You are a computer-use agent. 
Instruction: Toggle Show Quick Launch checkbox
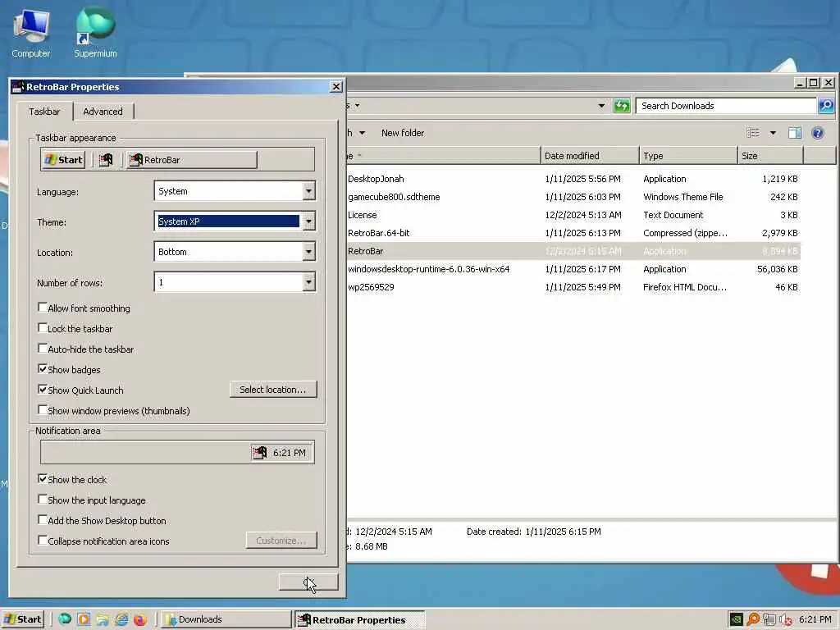click(43, 390)
